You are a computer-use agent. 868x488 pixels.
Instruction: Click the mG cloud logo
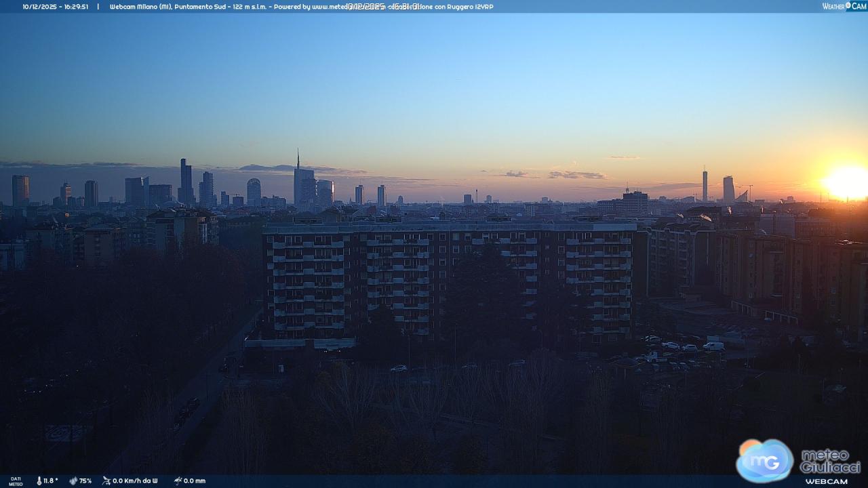[x=764, y=460]
